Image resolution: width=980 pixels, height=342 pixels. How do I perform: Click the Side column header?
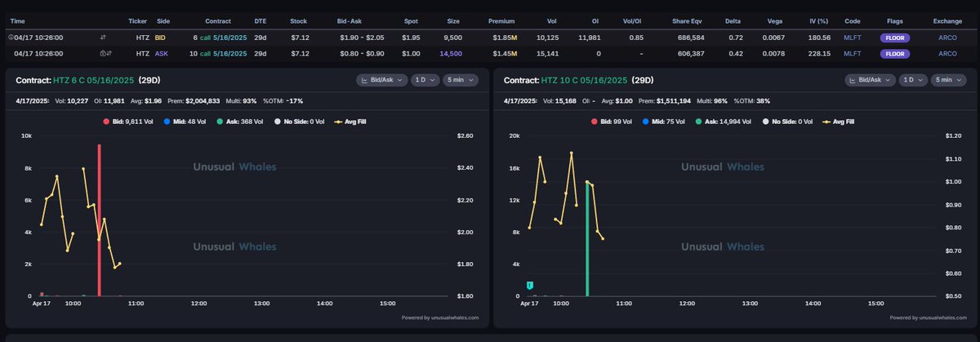pos(163,20)
